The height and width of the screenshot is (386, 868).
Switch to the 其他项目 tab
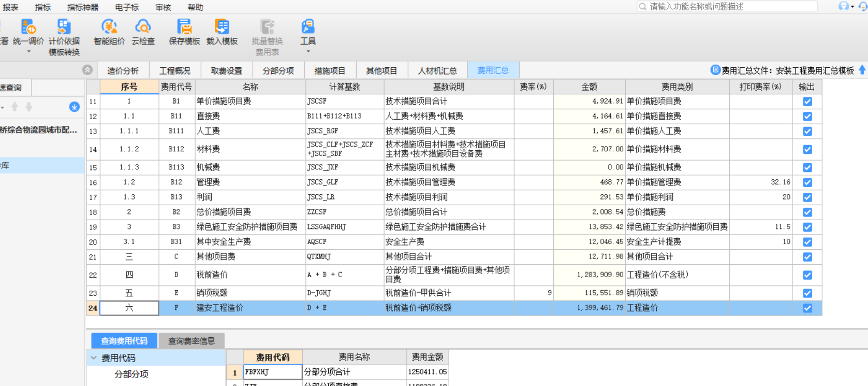[381, 70]
